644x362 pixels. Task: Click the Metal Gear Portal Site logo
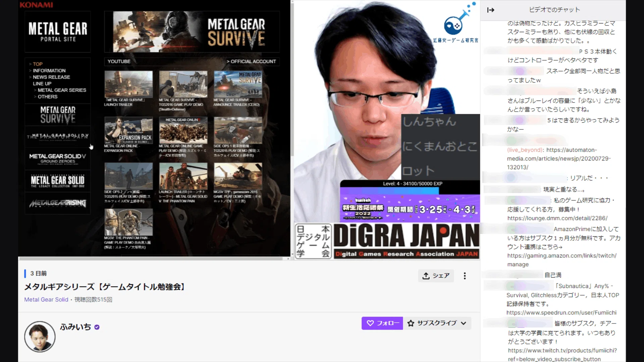pyautogui.click(x=58, y=32)
